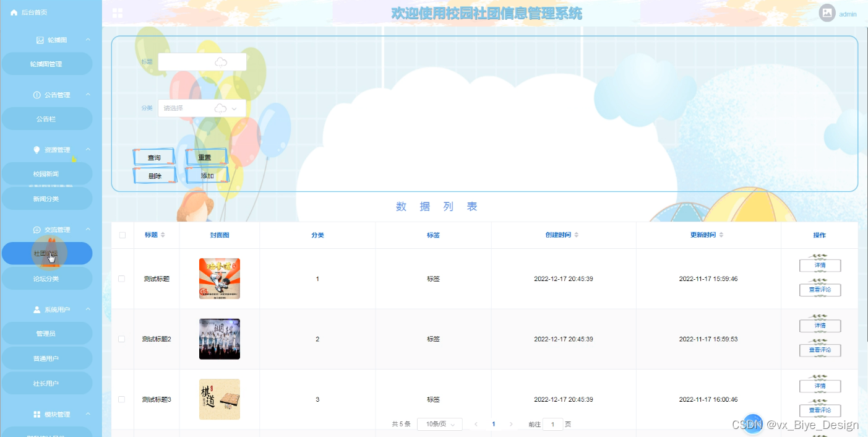
Task: Open 详情 for row 测试标题
Action: pyautogui.click(x=820, y=266)
